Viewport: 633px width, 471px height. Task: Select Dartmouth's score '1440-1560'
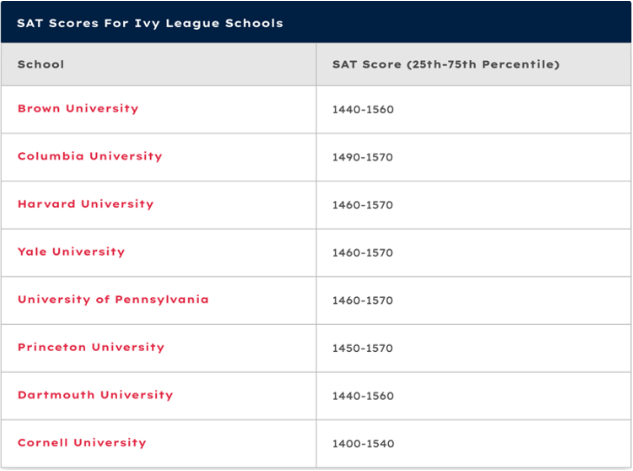coord(363,396)
